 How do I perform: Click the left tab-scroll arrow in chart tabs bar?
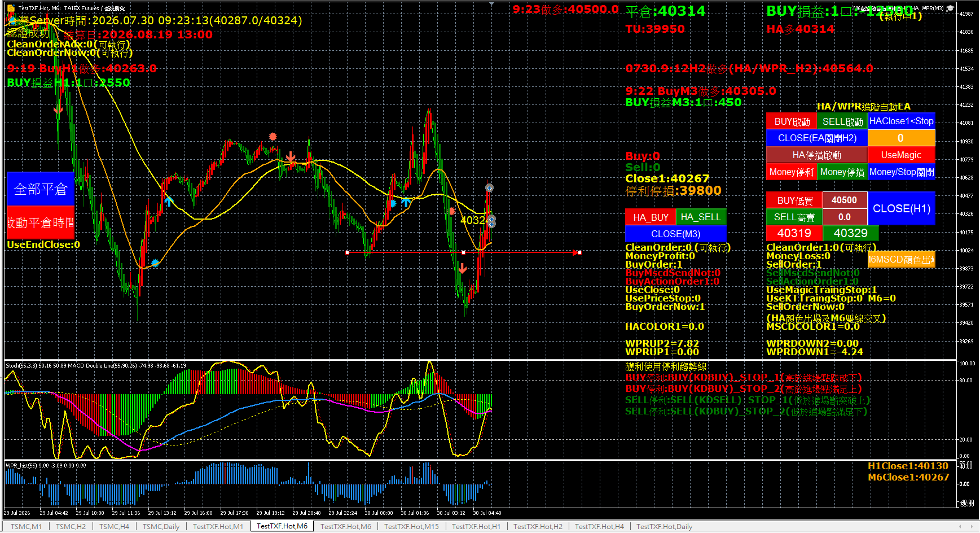tap(960, 526)
